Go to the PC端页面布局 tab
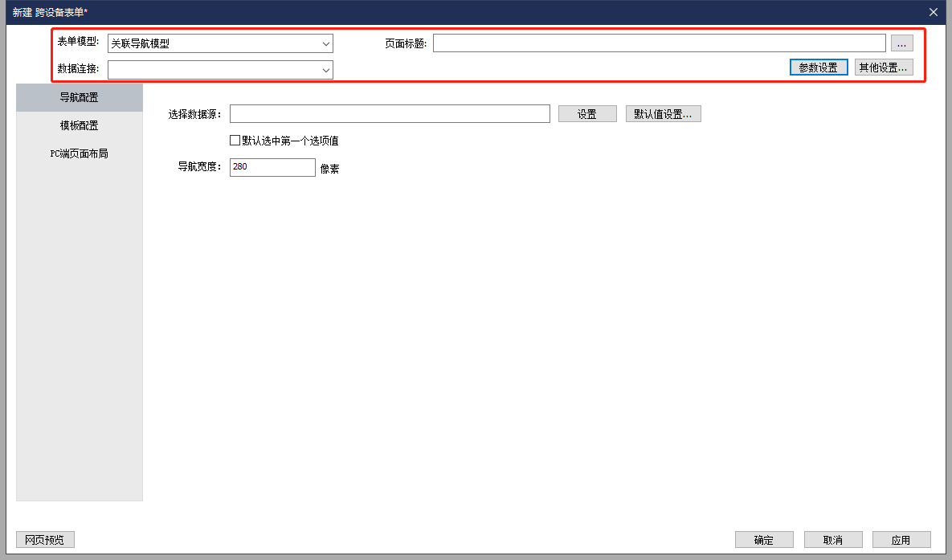 (79, 153)
